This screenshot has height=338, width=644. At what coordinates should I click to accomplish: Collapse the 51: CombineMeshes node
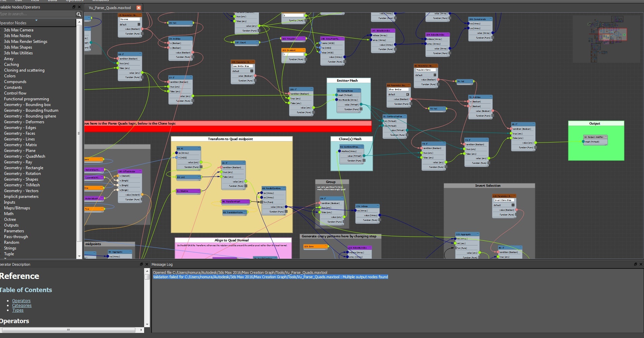click(x=405, y=116)
